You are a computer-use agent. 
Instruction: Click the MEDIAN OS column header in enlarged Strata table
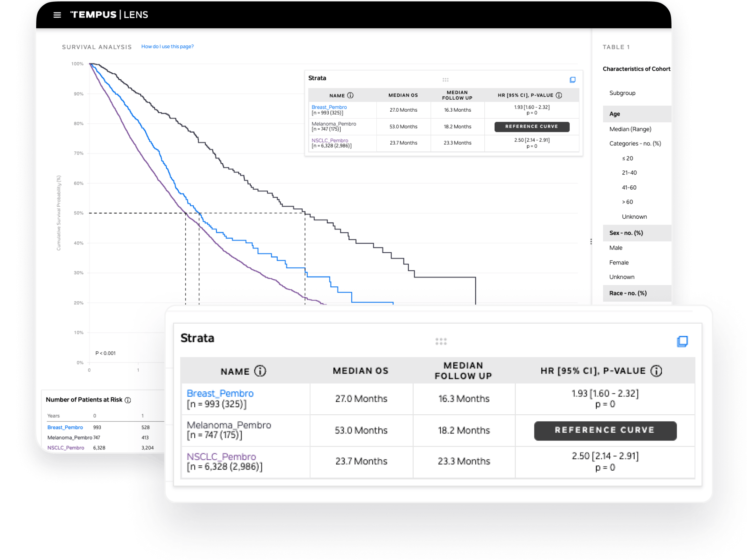(x=361, y=371)
